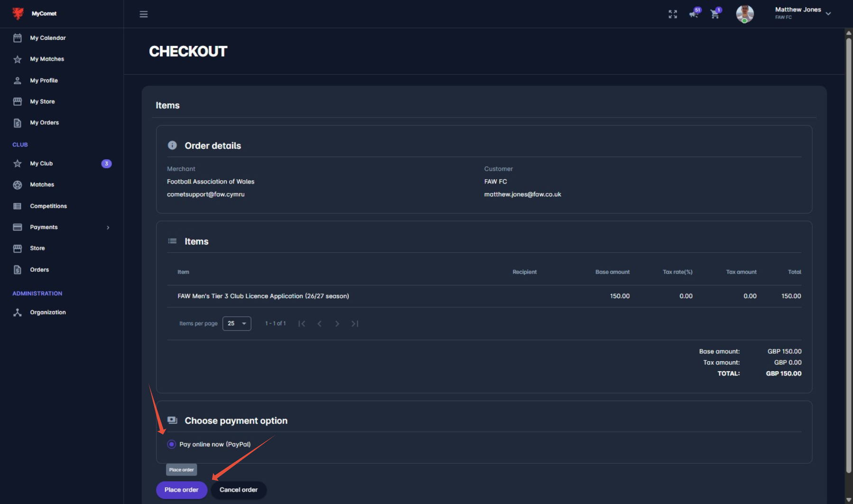Click the payment option card icon
Image resolution: width=853 pixels, height=504 pixels.
click(x=172, y=421)
